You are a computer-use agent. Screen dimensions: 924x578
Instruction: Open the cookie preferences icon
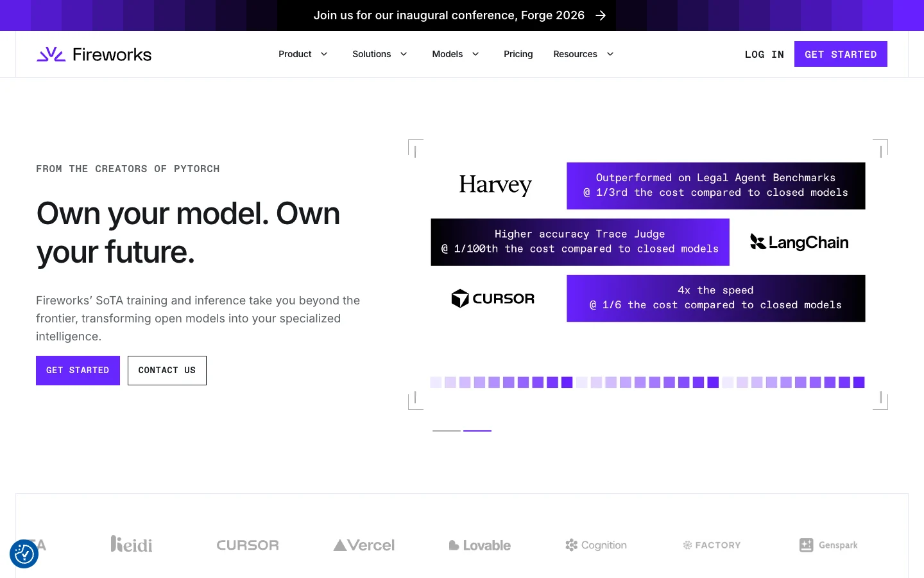24,554
